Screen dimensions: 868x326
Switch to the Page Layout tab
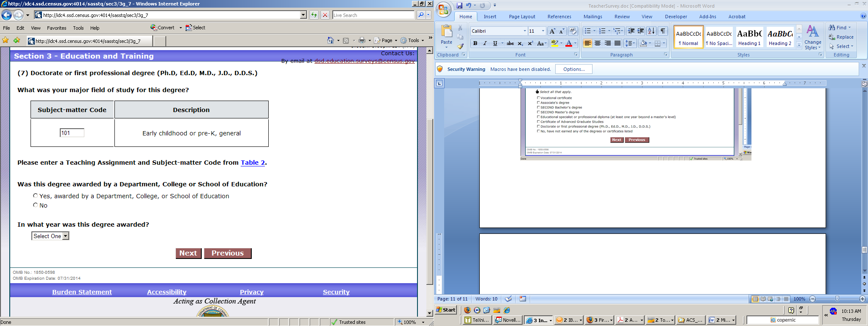point(522,17)
